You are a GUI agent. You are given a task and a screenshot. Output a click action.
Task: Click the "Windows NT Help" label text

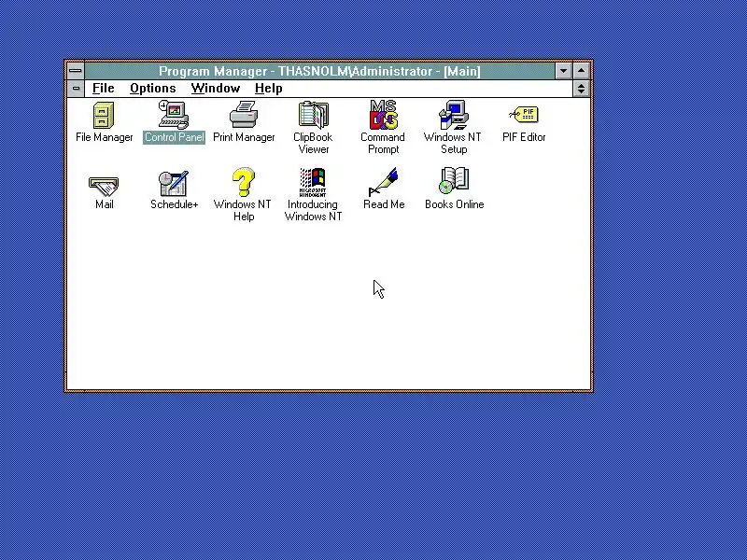pyautogui.click(x=243, y=210)
